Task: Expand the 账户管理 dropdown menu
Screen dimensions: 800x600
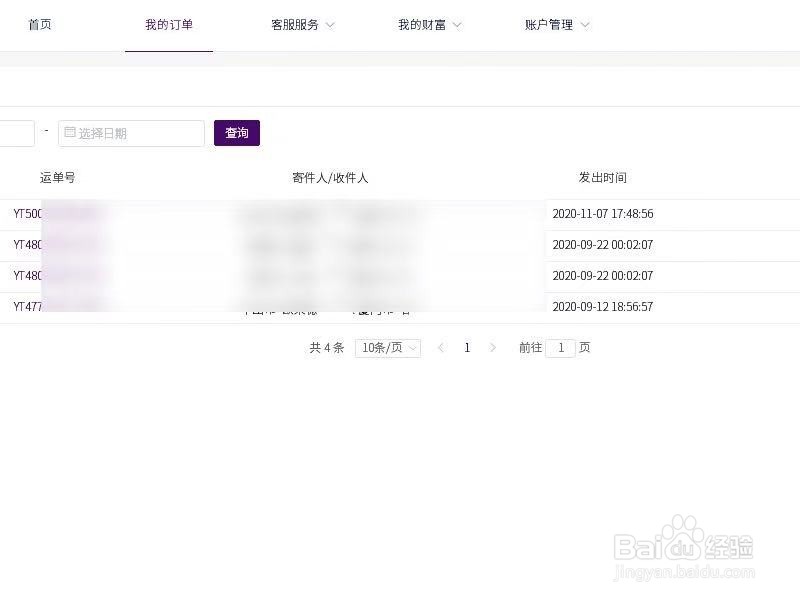Action: click(555, 25)
